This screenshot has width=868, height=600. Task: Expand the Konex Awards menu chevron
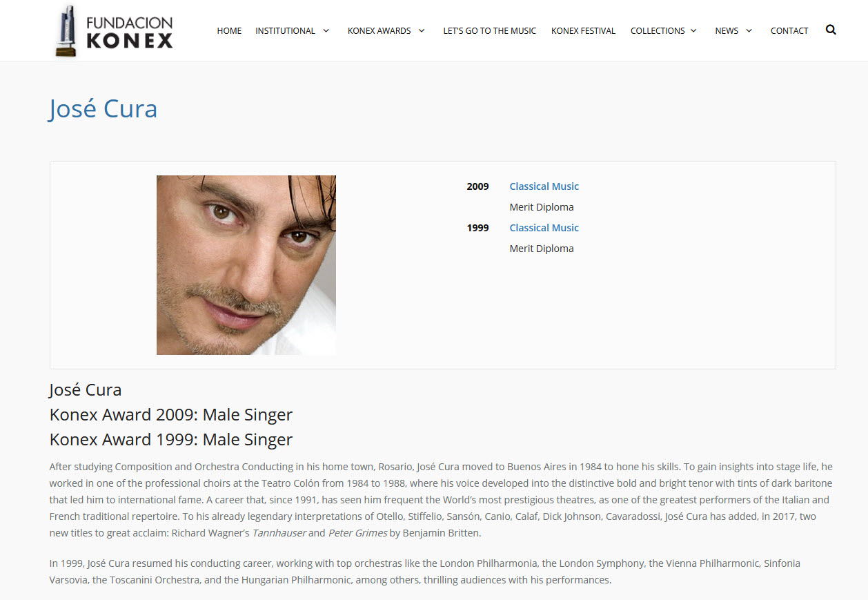422,30
